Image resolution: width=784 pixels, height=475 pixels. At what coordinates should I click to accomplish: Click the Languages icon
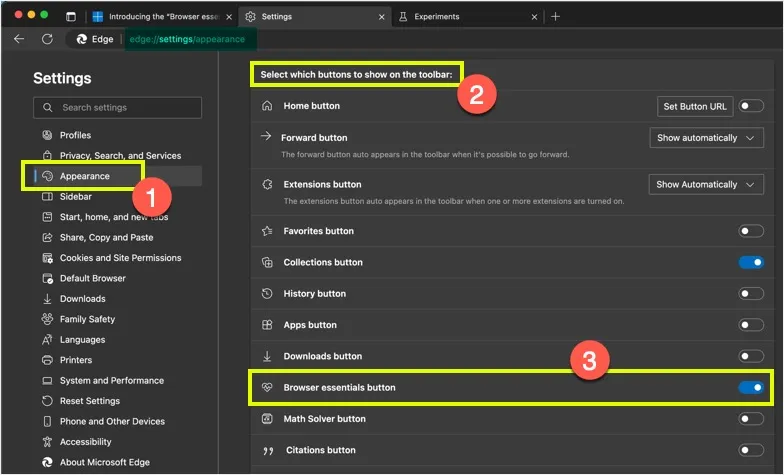[x=47, y=340]
